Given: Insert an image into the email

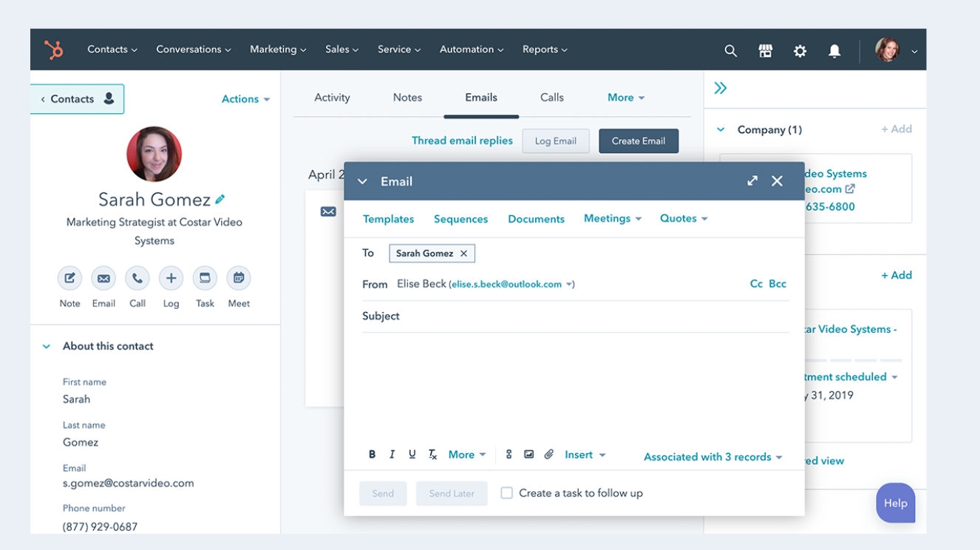Looking at the screenshot, I should (x=528, y=455).
